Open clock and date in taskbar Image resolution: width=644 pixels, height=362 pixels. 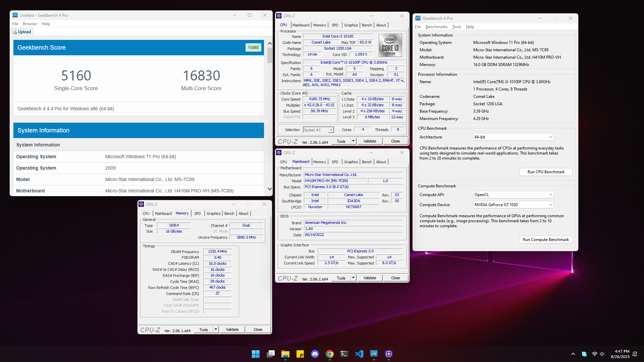pos(620,354)
